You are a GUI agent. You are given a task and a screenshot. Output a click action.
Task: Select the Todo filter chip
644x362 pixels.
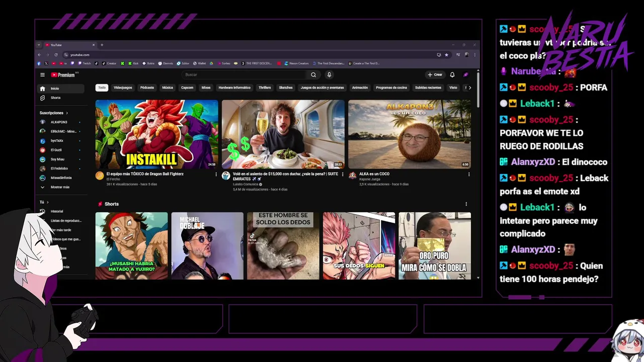(102, 87)
